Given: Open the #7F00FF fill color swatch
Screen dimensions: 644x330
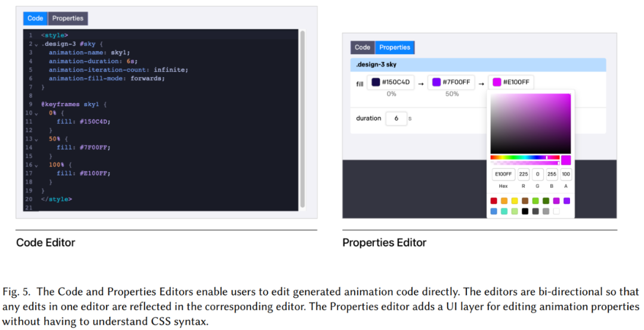Looking at the screenshot, I should [x=436, y=82].
